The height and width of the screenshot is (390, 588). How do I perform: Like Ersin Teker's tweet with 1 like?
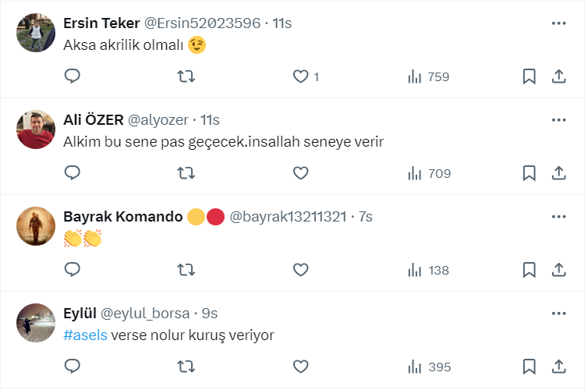300,76
